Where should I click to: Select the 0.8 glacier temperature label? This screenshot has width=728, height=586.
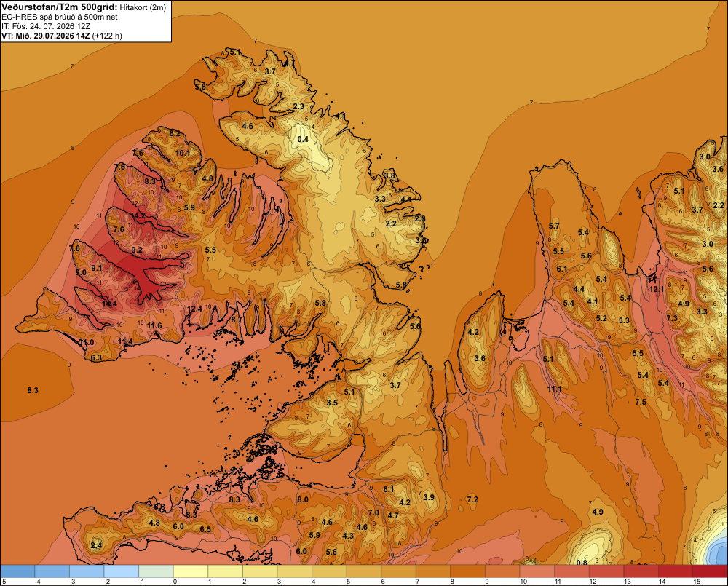581,562
